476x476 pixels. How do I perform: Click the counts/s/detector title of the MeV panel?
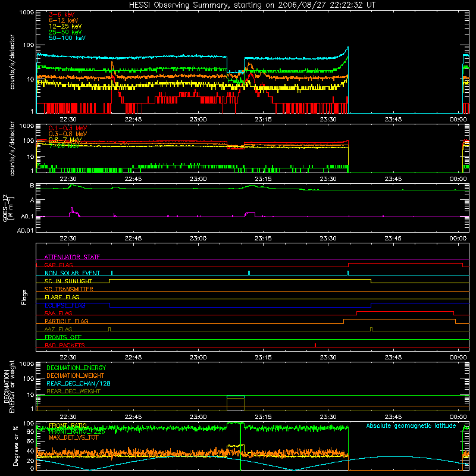click(12, 148)
